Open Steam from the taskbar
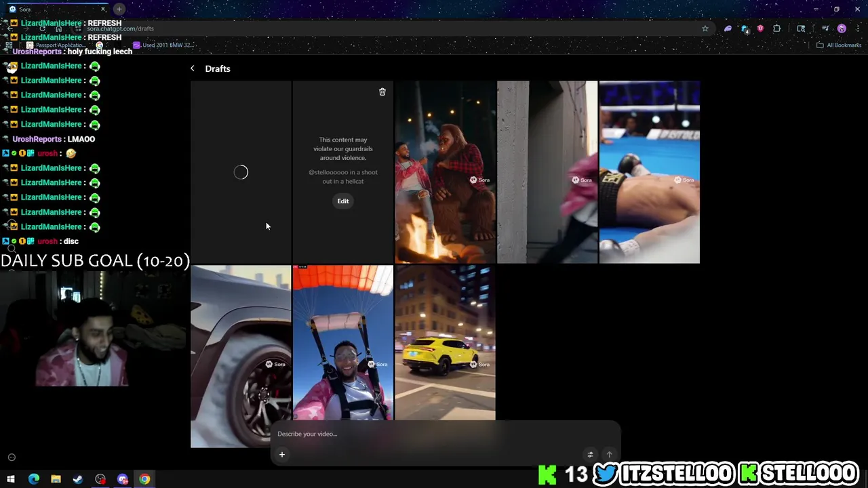 point(78,479)
